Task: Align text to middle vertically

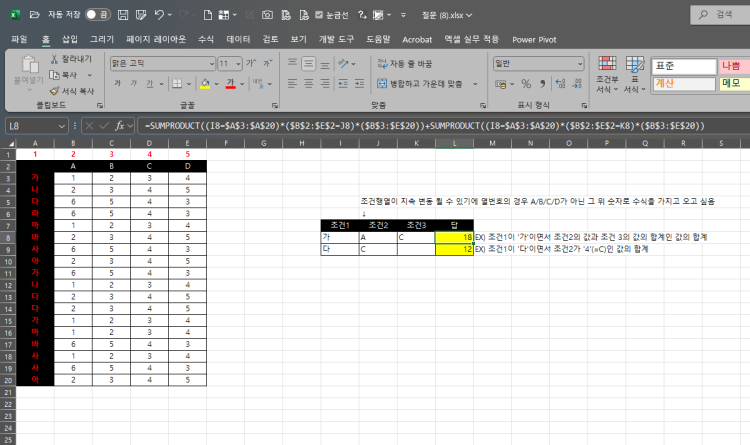Action: tap(309, 63)
